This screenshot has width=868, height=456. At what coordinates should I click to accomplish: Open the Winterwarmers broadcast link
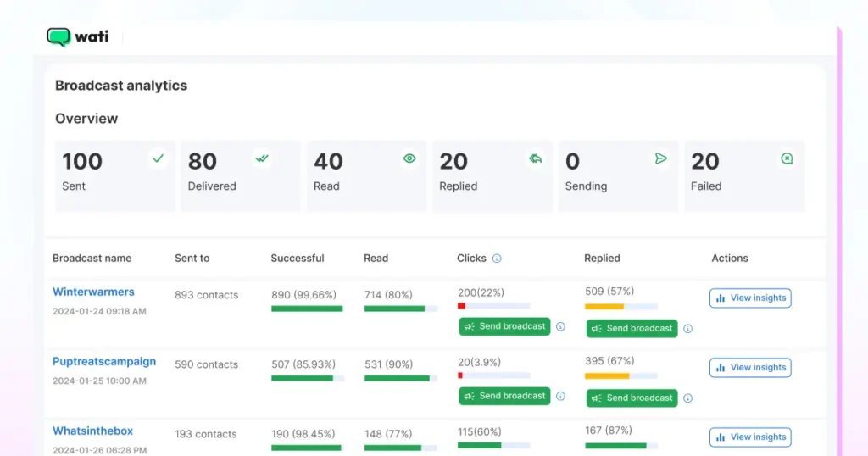93,292
